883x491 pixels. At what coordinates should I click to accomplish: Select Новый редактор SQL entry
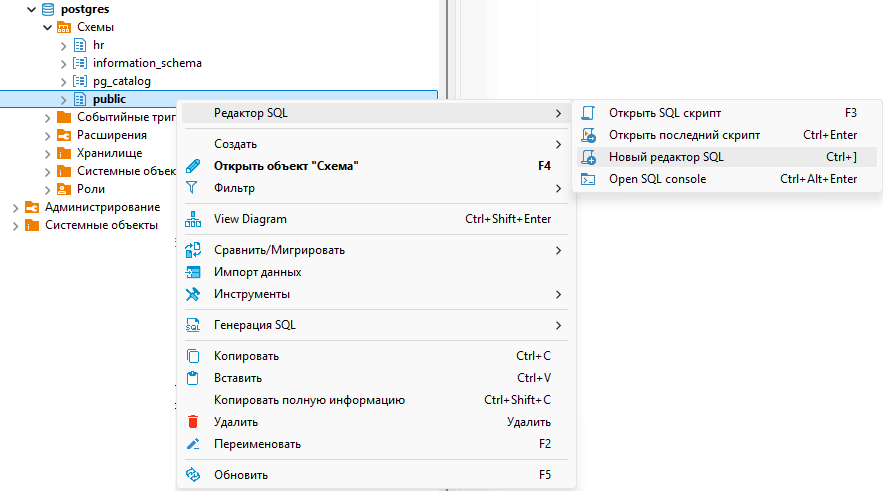coord(727,157)
